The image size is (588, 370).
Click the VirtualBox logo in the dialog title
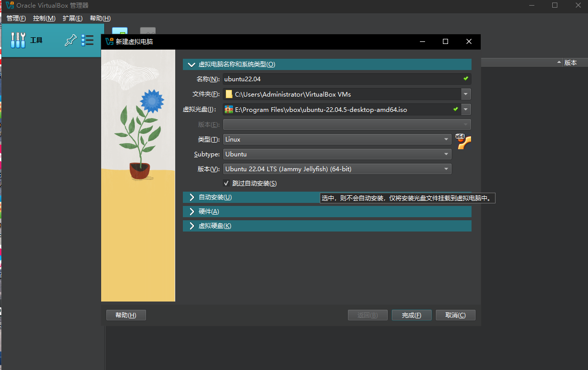point(109,41)
